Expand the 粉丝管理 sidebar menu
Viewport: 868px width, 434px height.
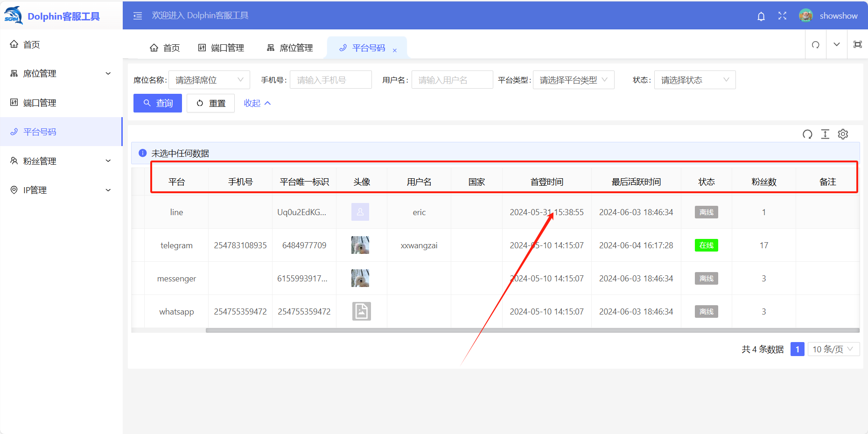click(x=61, y=161)
